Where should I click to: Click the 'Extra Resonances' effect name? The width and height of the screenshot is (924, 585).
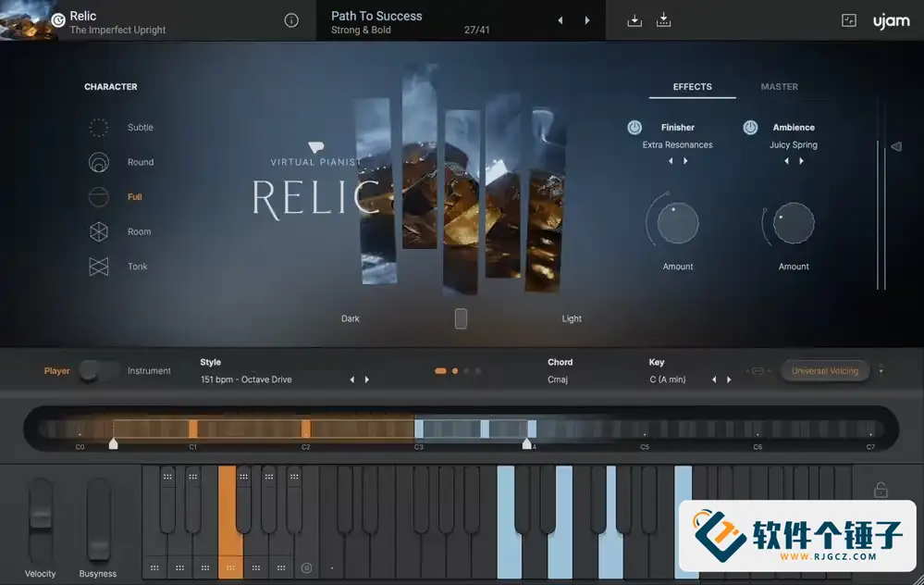(x=678, y=145)
